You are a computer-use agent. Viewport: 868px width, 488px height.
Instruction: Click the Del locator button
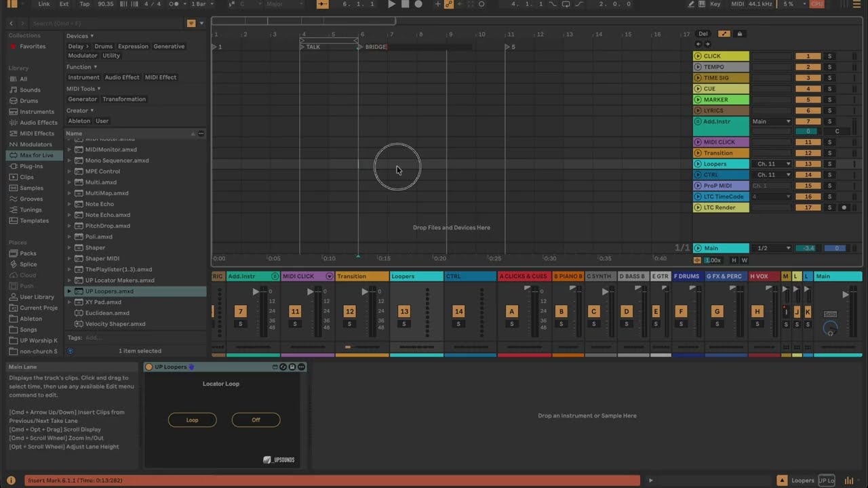coord(703,34)
